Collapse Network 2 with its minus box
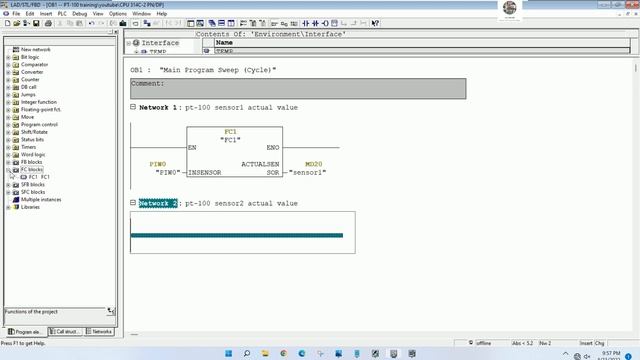 [x=133, y=202]
